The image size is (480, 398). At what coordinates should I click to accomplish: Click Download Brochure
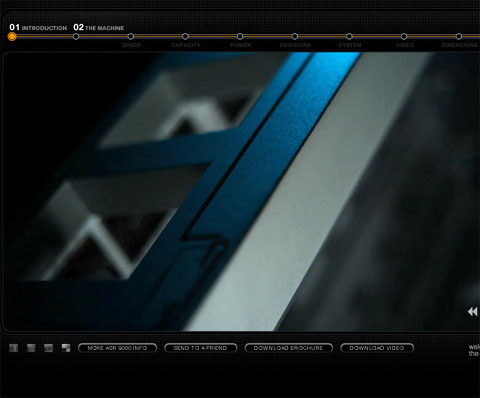pos(289,348)
